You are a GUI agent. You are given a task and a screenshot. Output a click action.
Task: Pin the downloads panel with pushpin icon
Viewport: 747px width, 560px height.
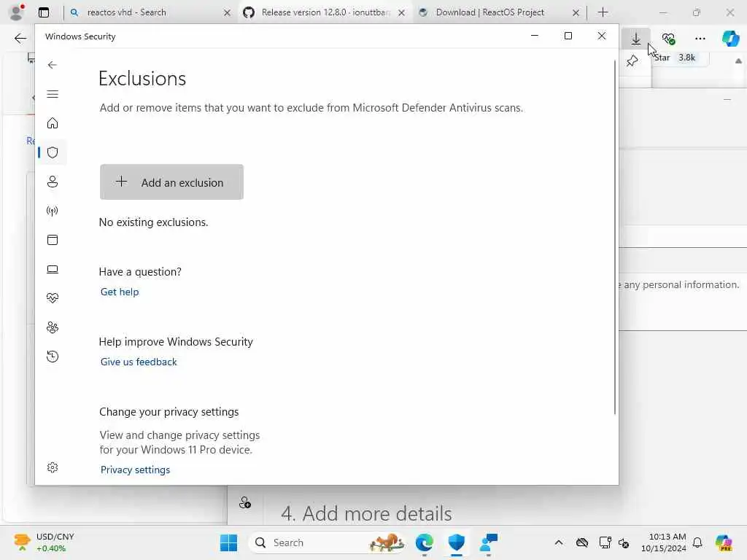pos(632,61)
